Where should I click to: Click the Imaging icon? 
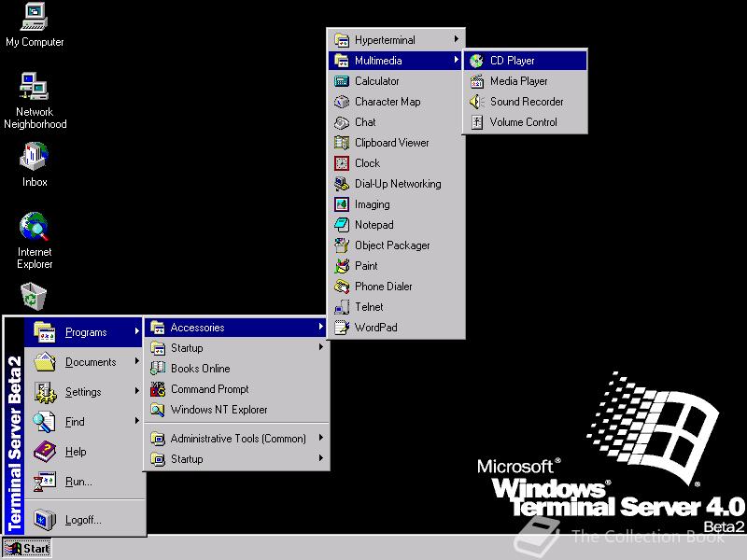coord(342,204)
